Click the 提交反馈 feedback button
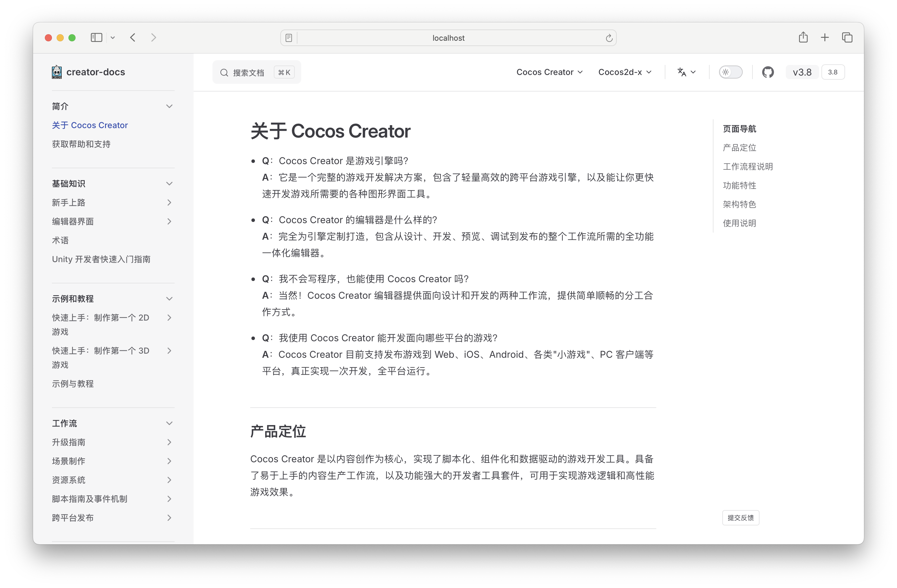The width and height of the screenshot is (897, 588). [x=740, y=518]
